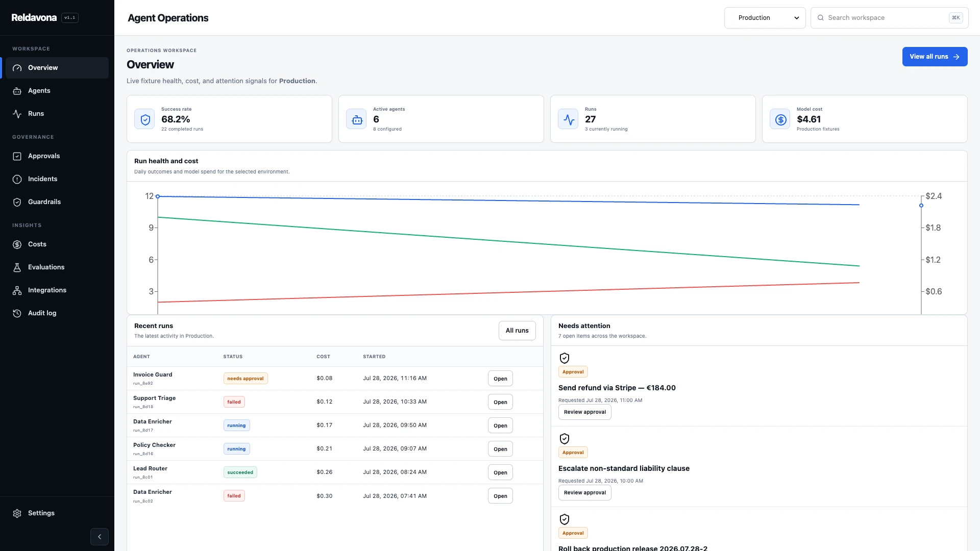Image resolution: width=980 pixels, height=551 pixels.
Task: Review approval for liability clause escalation
Action: 585,493
